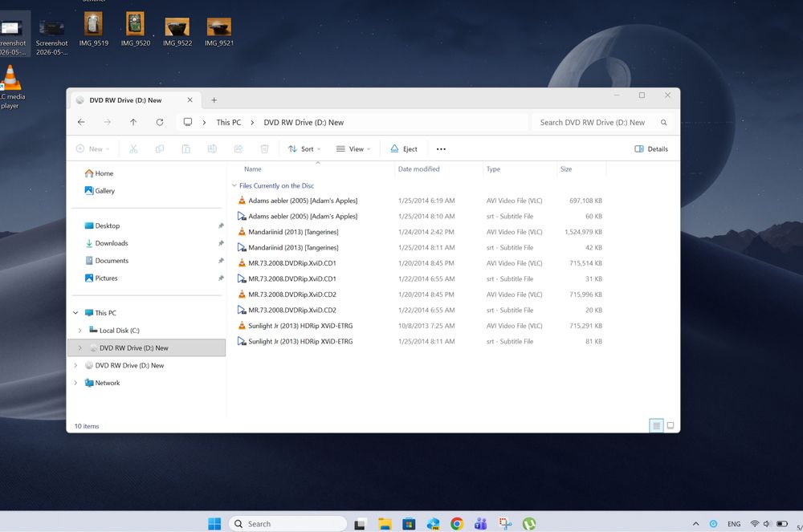The image size is (803, 532).
Task: Open Windows Start menu
Action: (214, 523)
